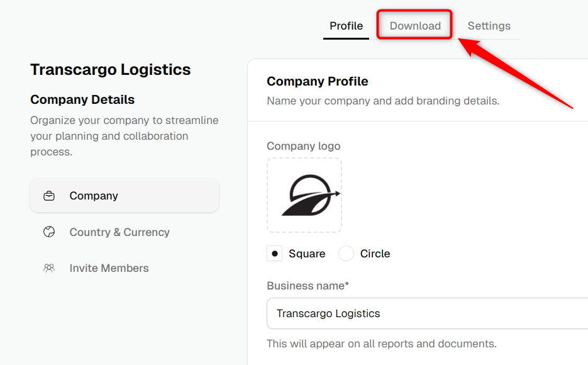This screenshot has width=588, height=365.
Task: Click the briefcase icon beside Company
Action: click(49, 196)
